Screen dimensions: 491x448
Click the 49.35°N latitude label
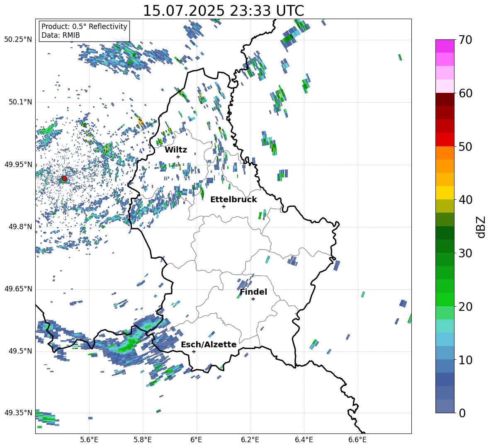[18, 413]
